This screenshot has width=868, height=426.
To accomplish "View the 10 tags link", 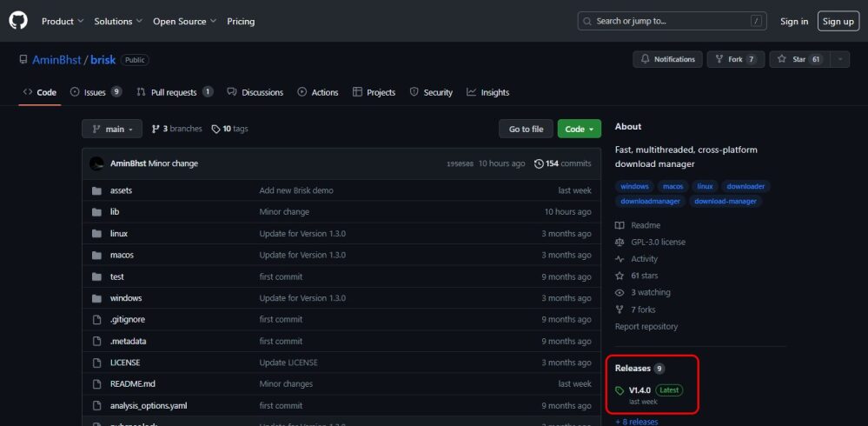I will [x=229, y=129].
